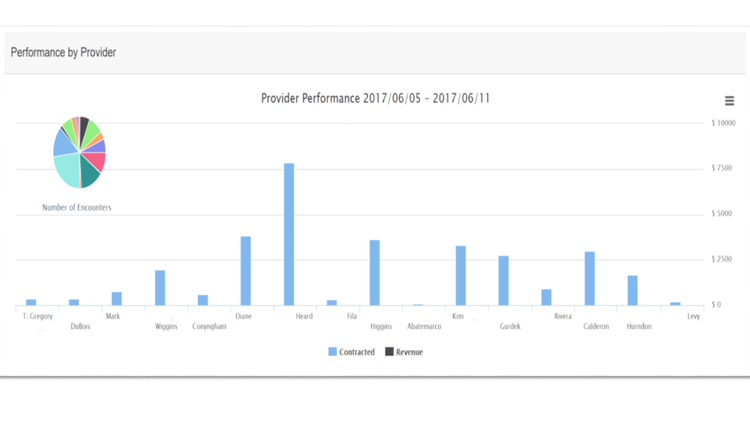This screenshot has width=750, height=422.
Task: Click the Number of Encounters pie chart
Action: tap(79, 152)
